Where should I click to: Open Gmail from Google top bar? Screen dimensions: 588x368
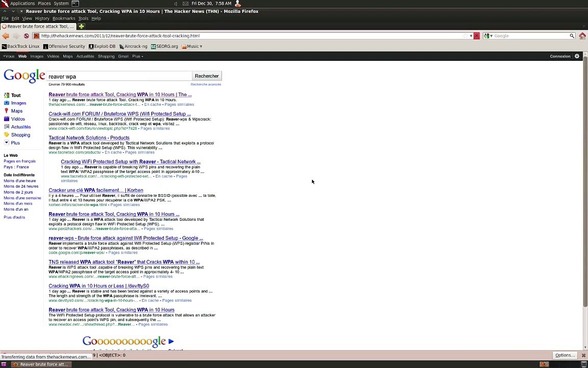123,56
